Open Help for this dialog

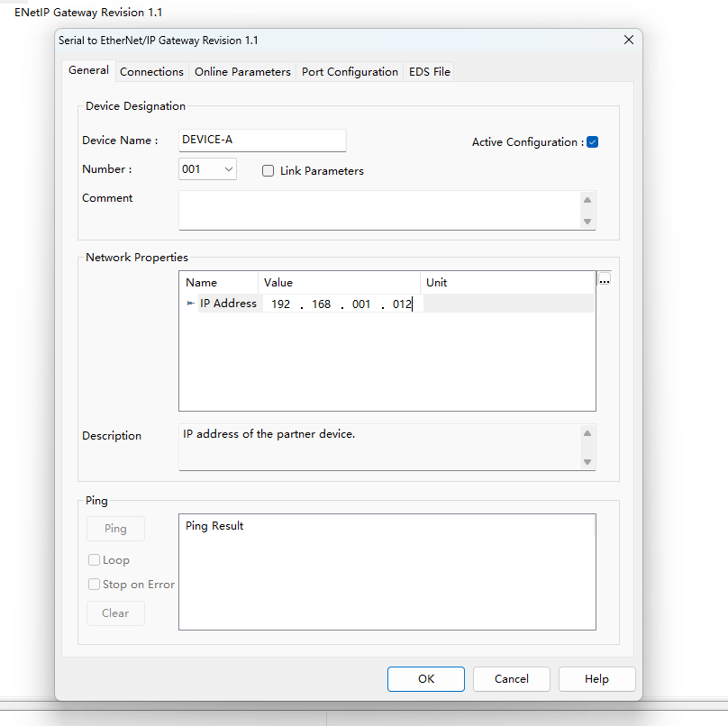596,679
